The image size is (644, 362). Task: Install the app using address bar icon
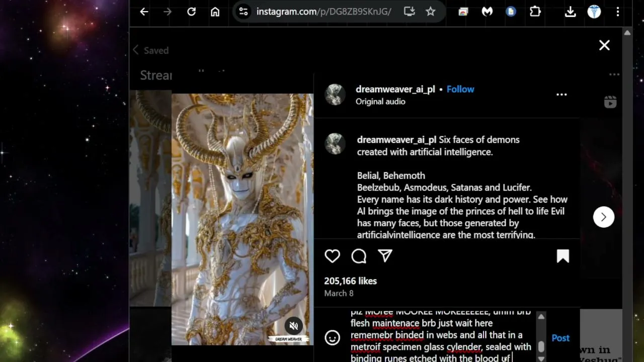point(409,12)
